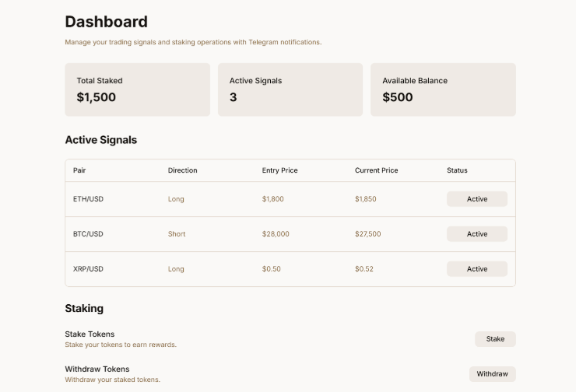Click the Short direction of BTC/USD
Screen dimensions: 576x392
pyautogui.click(x=177, y=234)
